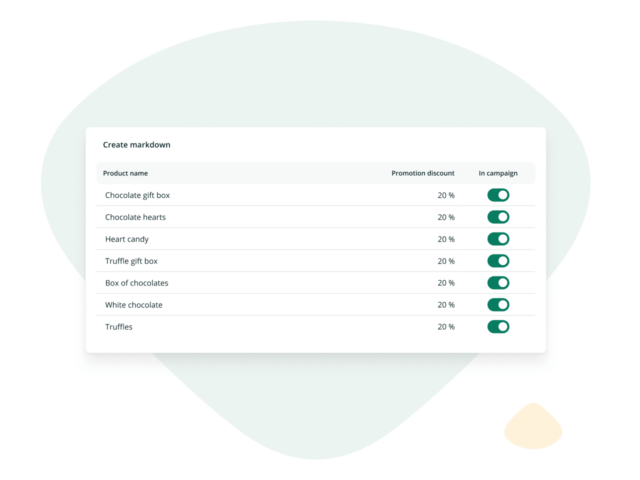Click the Truffles product name

pos(119,327)
